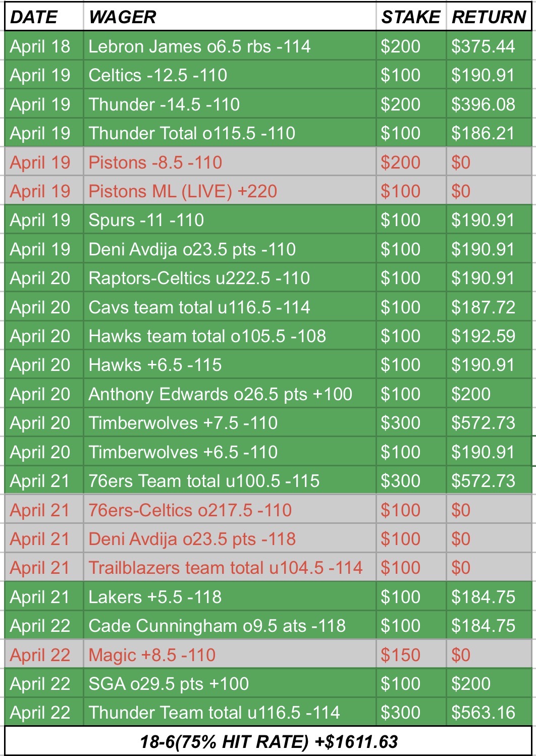Select the RETURN header cell
Image resolution: width=536 pixels, height=756 pixels.
coord(489,17)
